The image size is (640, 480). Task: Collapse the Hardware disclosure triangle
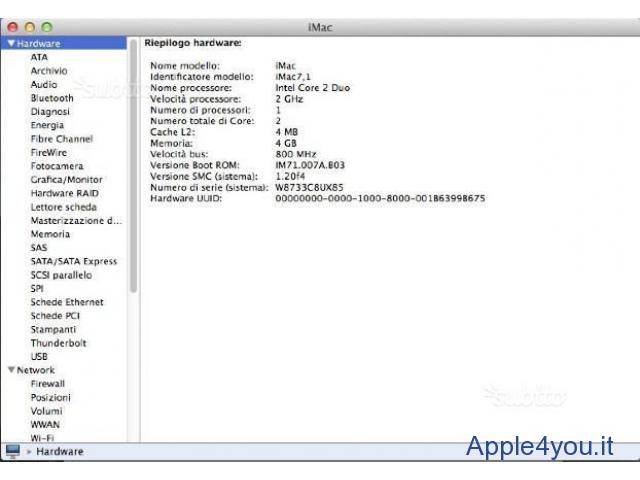click(11, 43)
